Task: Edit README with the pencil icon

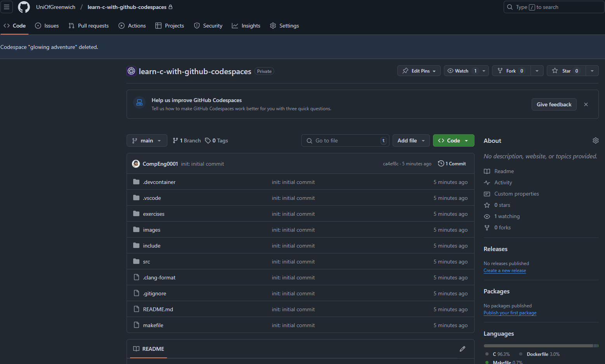Action: click(x=462, y=349)
